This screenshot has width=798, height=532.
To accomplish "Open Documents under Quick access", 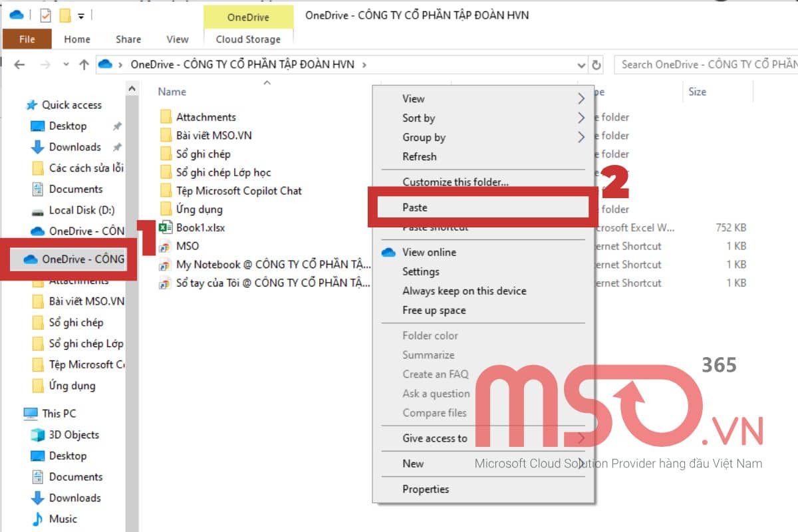I will coord(76,189).
